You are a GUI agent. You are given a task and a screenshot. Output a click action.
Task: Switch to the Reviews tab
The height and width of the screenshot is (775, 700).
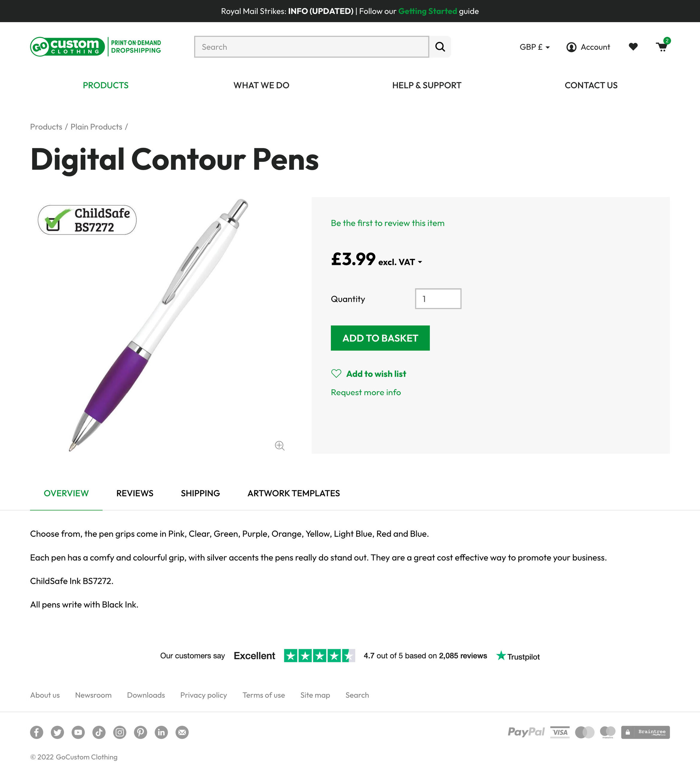[x=135, y=493]
